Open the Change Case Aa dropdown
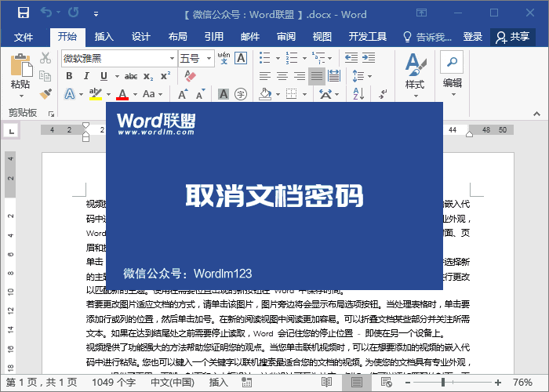549x392 pixels. 153,94
